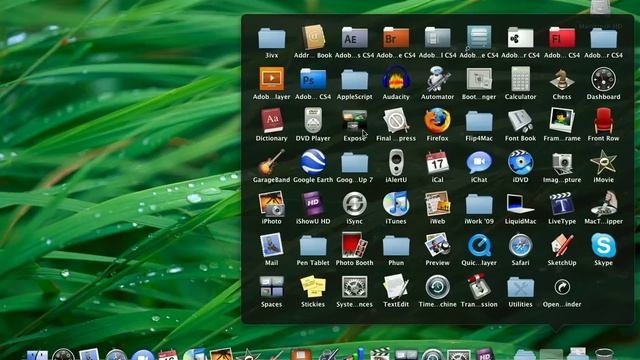The width and height of the screenshot is (640, 360).
Task: Open System Preferences from the grid
Action: click(355, 287)
